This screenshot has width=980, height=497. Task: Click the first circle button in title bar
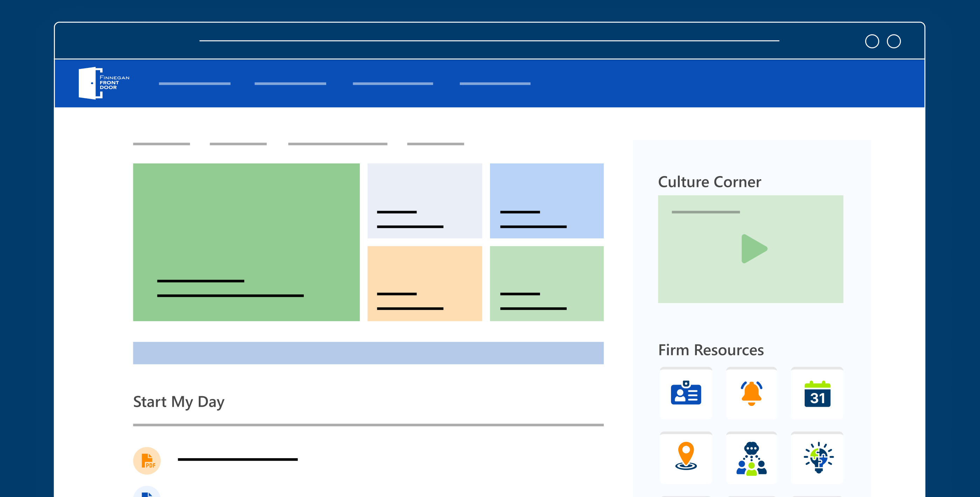coord(871,41)
